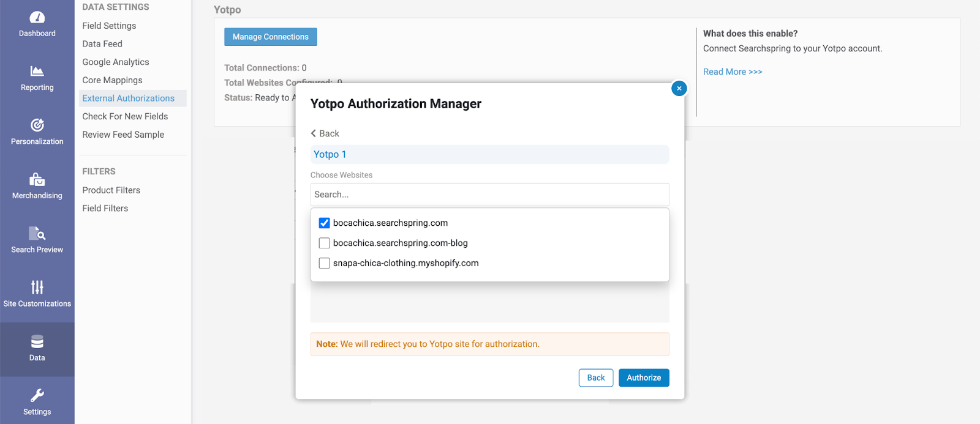The image size is (980, 424).
Task: Click the Yotpo Authorization Manager title
Action: (x=396, y=104)
